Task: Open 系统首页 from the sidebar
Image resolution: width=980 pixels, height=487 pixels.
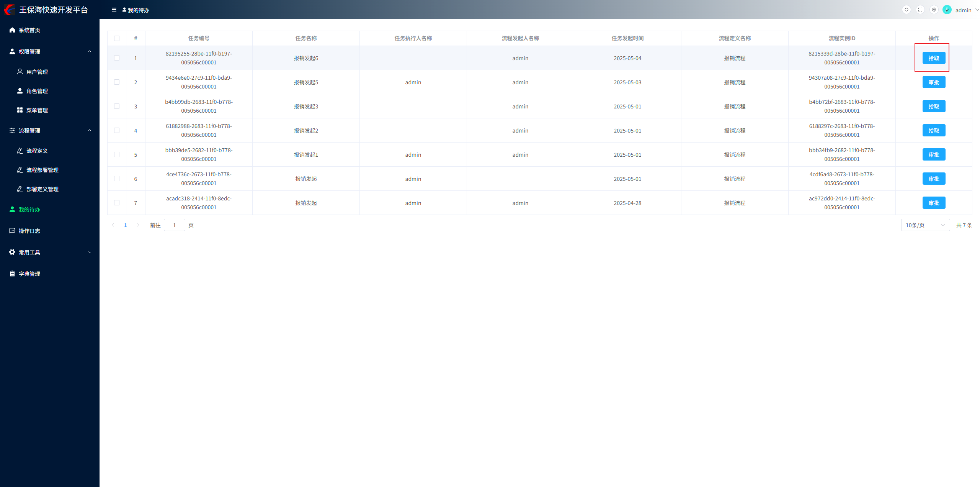Action: [29, 30]
